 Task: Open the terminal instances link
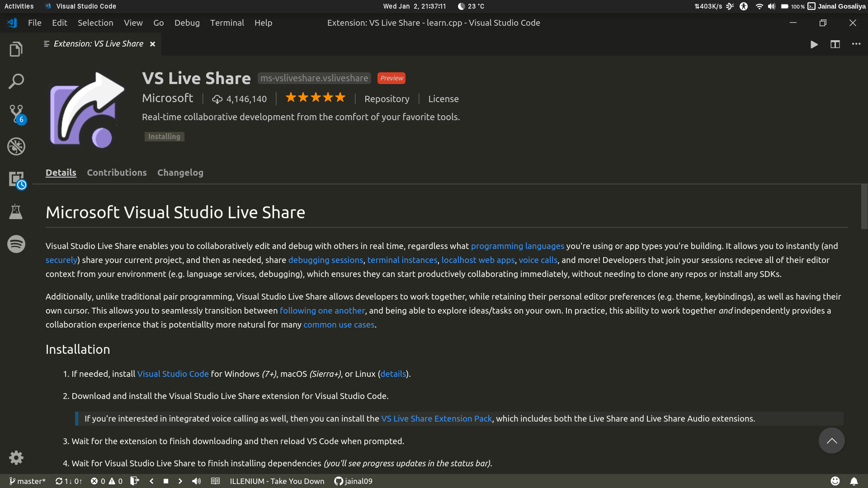pos(402,260)
